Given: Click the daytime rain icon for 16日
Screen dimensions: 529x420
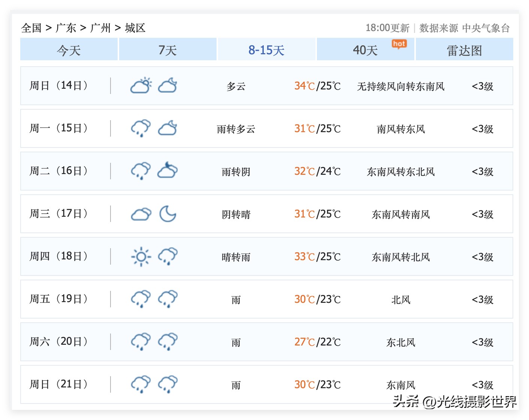Looking at the screenshot, I should 141,171.
